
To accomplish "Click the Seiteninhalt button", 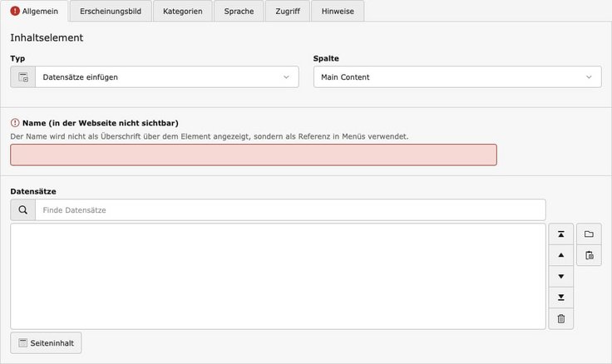I will (47, 342).
